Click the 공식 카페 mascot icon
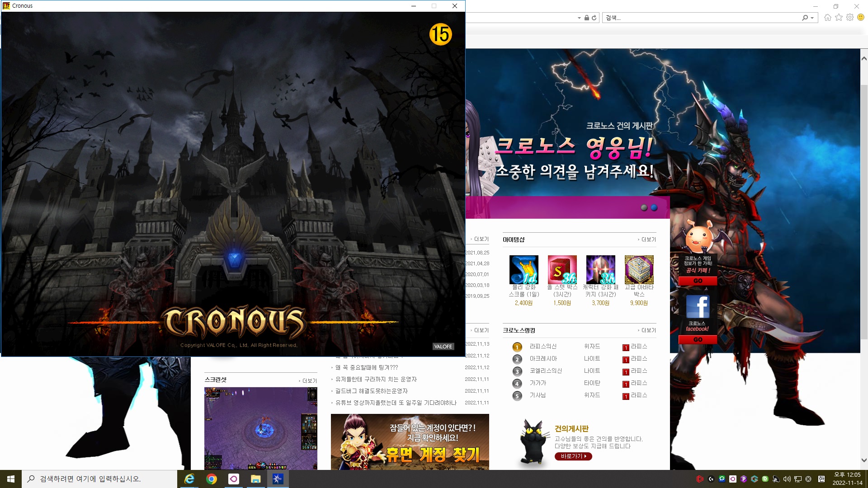The width and height of the screenshot is (868, 488). pyautogui.click(x=698, y=236)
